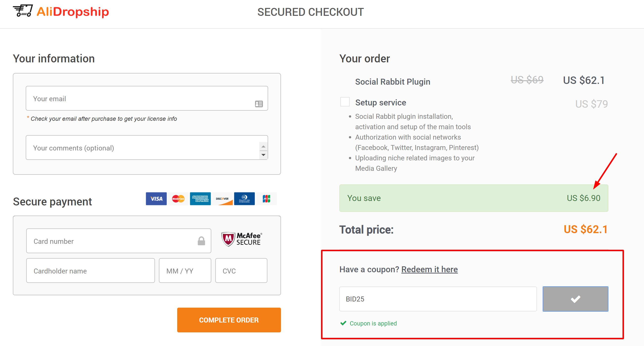Enable the Setup service checkbox

click(x=345, y=102)
